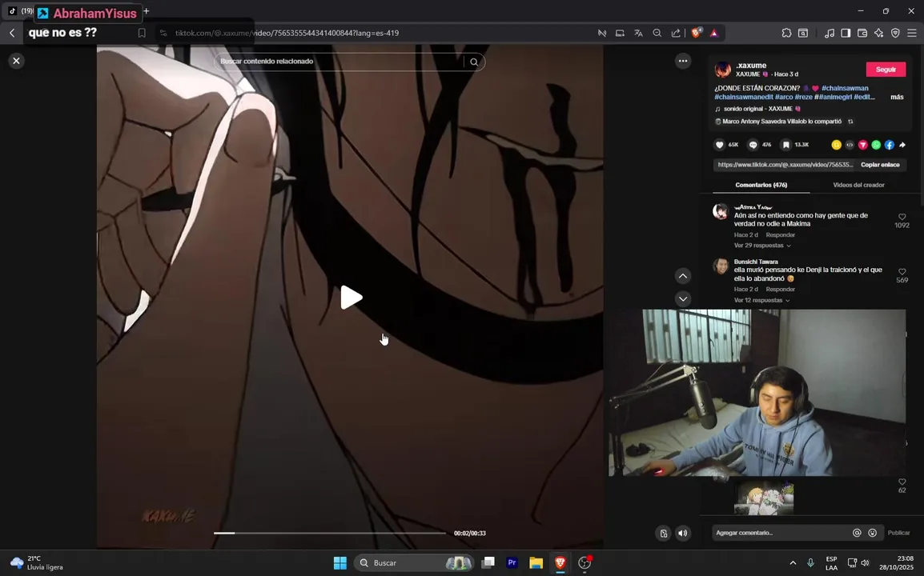Open the #reze hashtag
Image resolution: width=924 pixels, height=576 pixels.
click(x=803, y=97)
